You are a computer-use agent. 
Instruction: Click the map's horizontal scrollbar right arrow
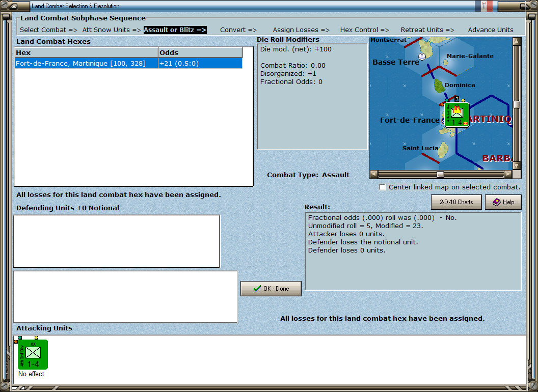point(508,174)
